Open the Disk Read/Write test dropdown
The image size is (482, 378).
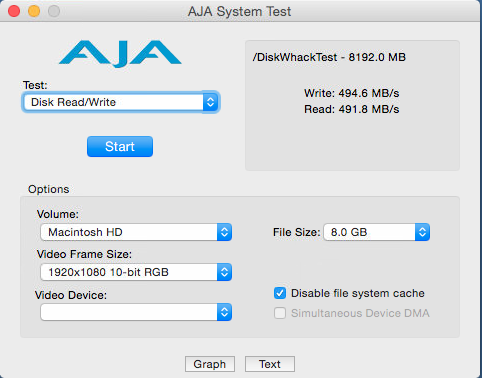120,102
